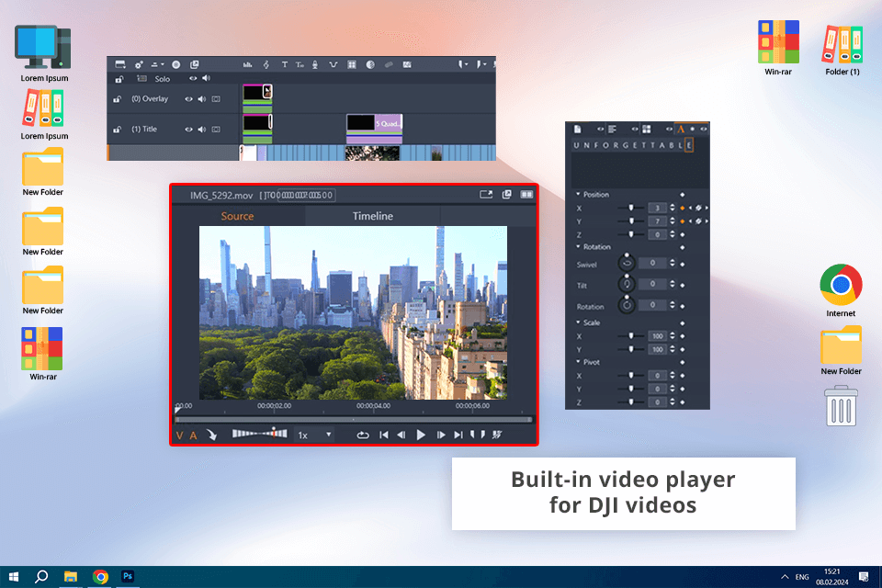Image resolution: width=882 pixels, height=588 pixels.
Task: Collapse the Rotation section
Action: (578, 246)
